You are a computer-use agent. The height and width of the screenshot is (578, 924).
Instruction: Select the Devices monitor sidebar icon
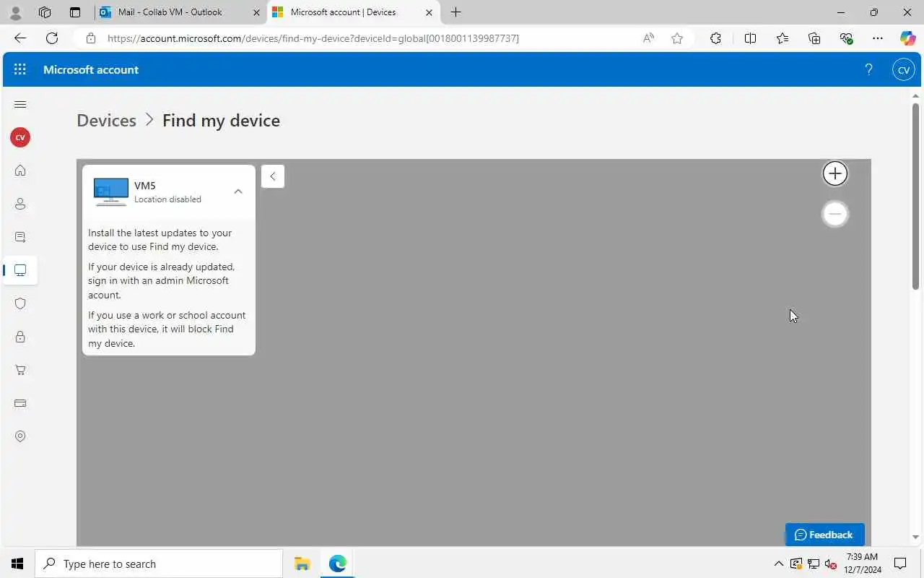coord(20,270)
